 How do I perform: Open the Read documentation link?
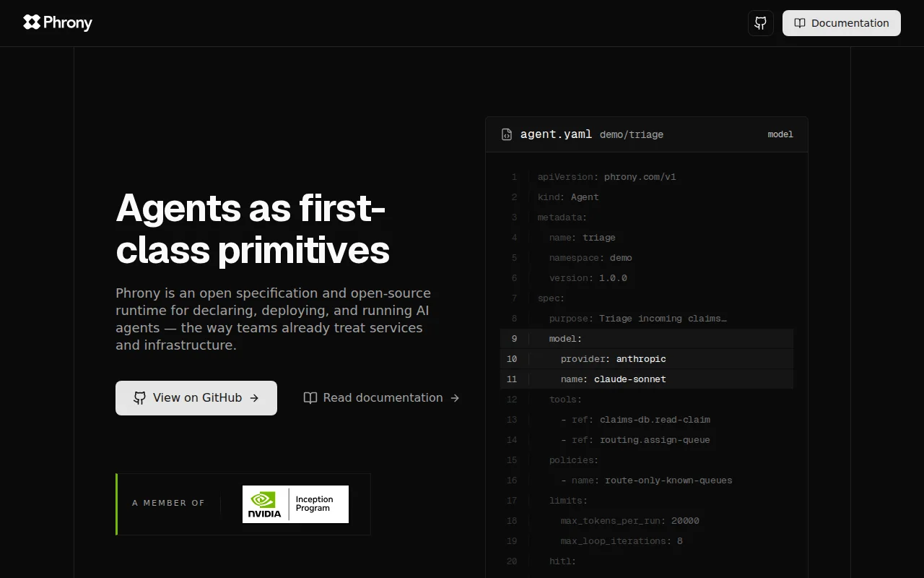(x=382, y=398)
